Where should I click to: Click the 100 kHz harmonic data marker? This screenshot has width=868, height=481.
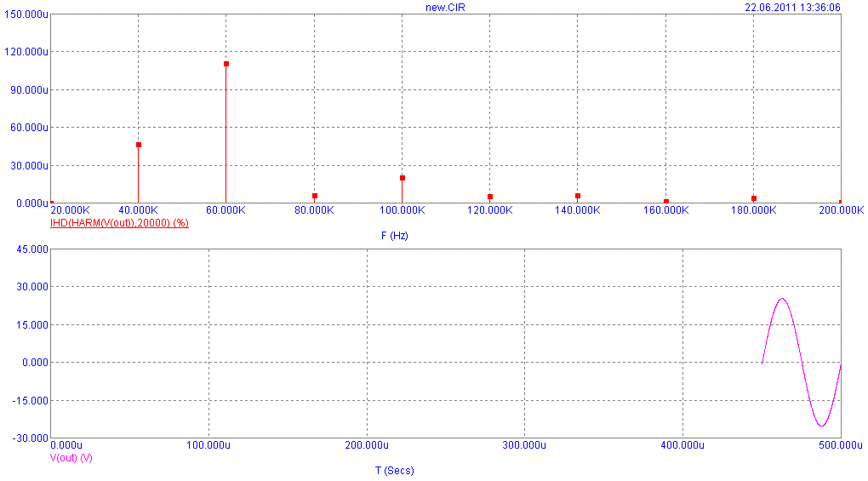(x=403, y=178)
